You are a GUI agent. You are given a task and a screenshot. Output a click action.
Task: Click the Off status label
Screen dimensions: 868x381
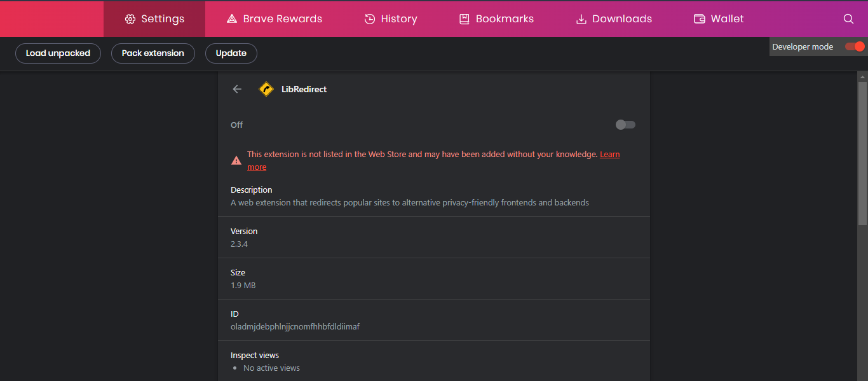tap(237, 125)
